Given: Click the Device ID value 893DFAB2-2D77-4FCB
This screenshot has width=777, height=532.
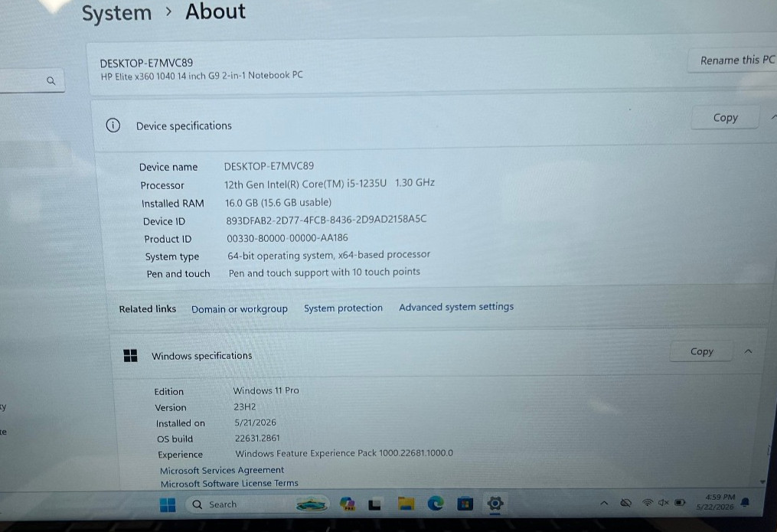Looking at the screenshot, I should point(326,220).
